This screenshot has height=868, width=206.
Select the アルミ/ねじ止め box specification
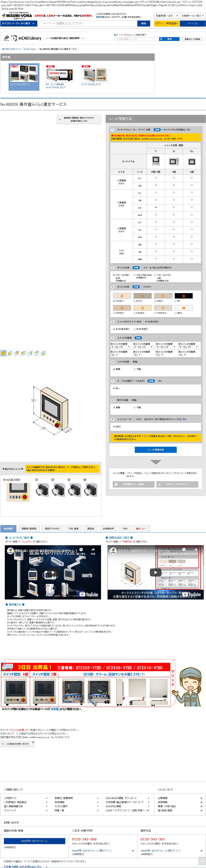(x=135, y=275)
